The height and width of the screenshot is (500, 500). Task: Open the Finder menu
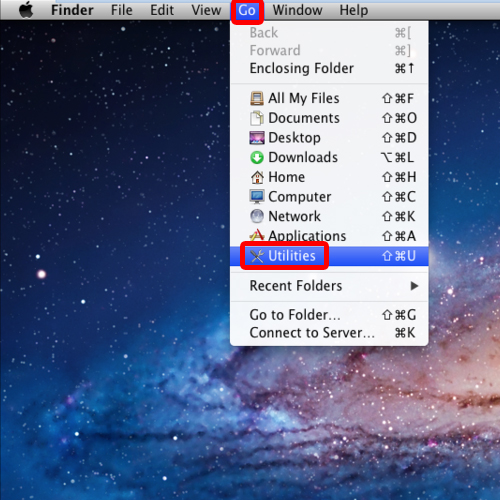tap(72, 10)
